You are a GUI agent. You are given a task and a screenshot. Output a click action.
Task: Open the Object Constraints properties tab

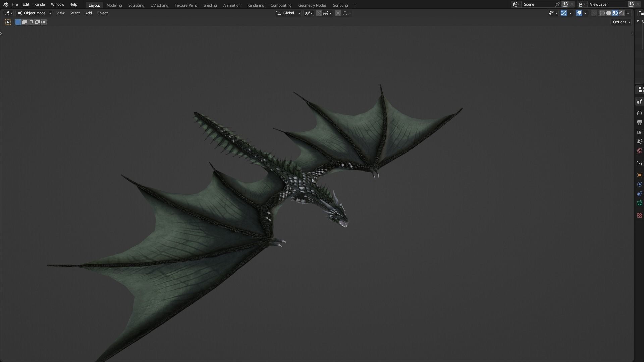639,194
